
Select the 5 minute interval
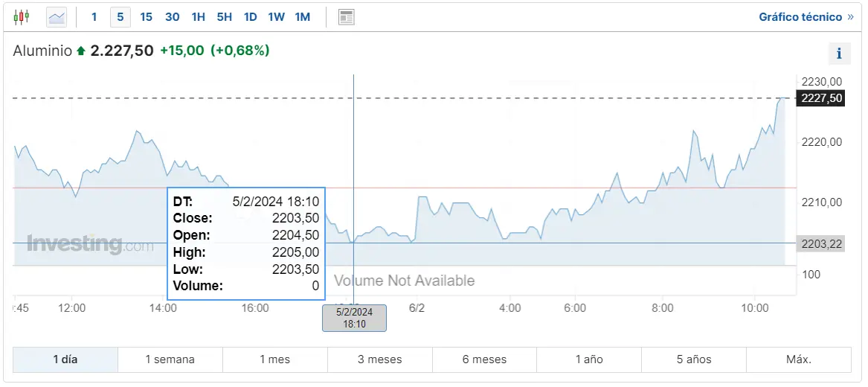click(x=120, y=16)
